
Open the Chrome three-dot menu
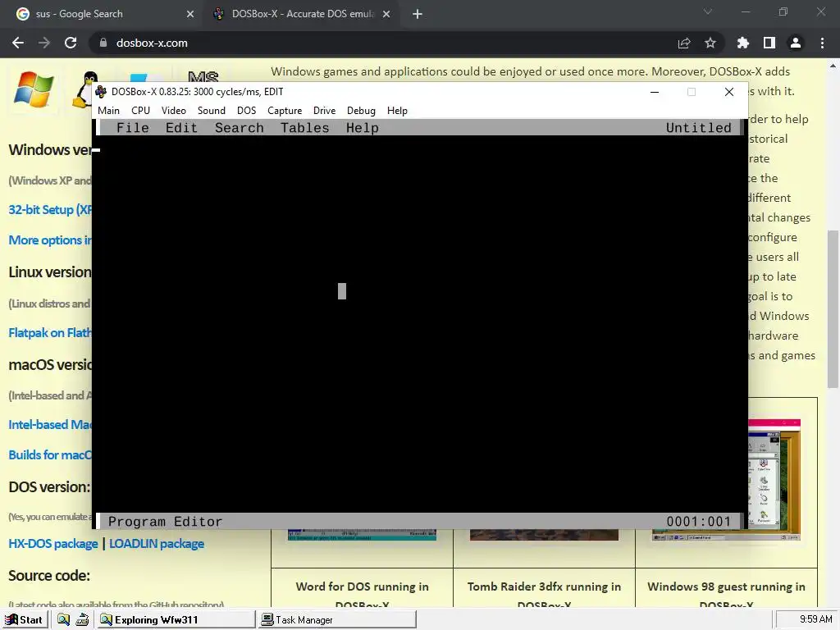pyautogui.click(x=822, y=43)
